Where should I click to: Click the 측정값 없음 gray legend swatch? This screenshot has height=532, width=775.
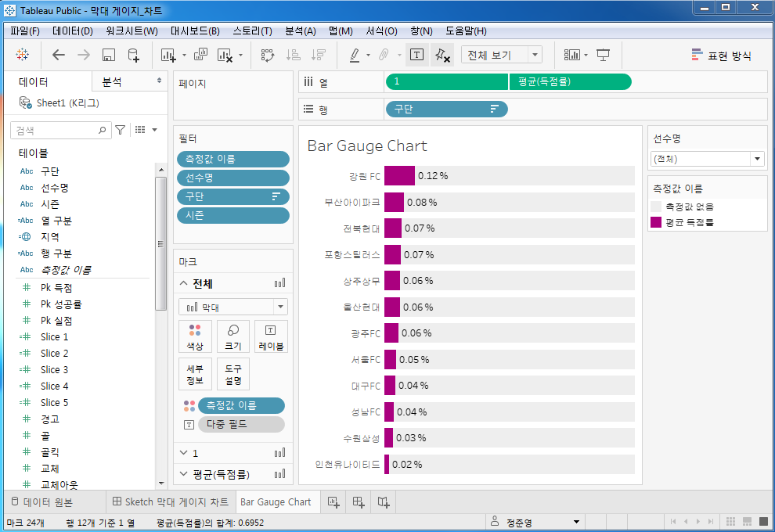click(x=656, y=207)
